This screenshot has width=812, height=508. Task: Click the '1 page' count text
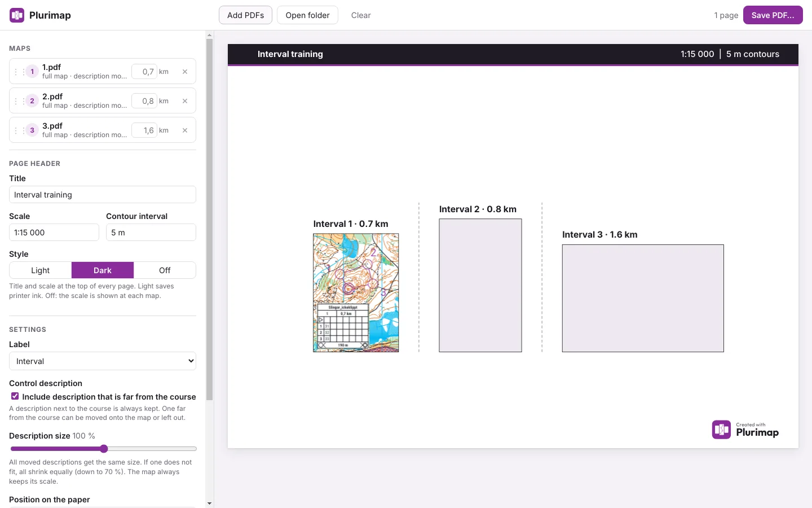coord(726,15)
